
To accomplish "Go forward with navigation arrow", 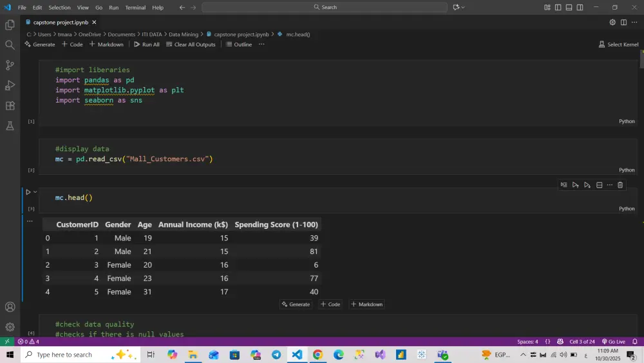I will pyautogui.click(x=193, y=7).
